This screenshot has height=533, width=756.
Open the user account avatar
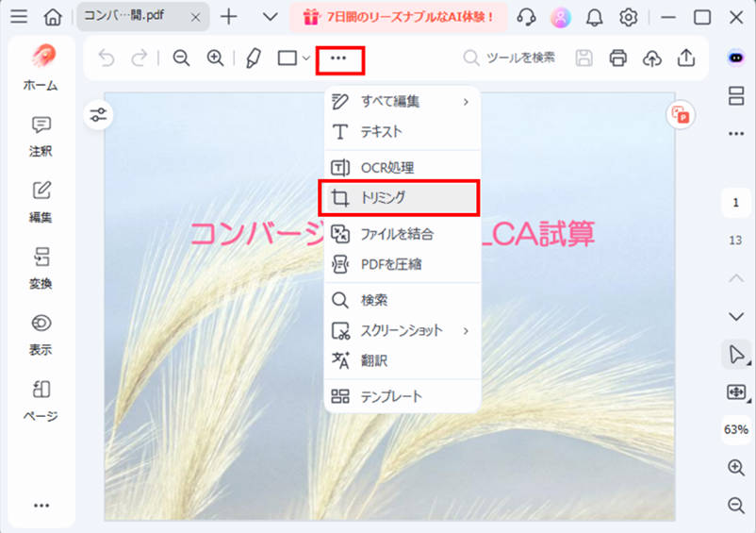click(x=560, y=18)
